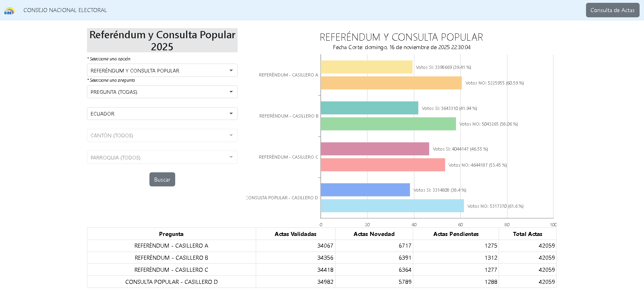Select the green Casillero B NO bar
644x308 pixels.
(x=388, y=124)
